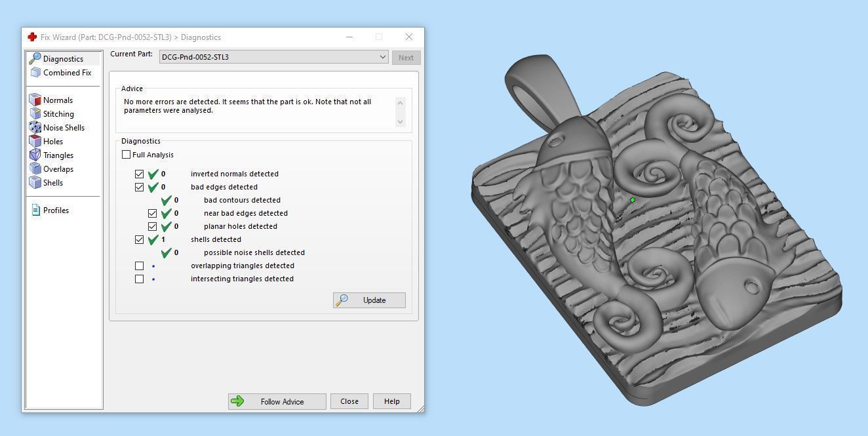
Task: Click the red cross Fix Wizard title icon
Action: 32,37
